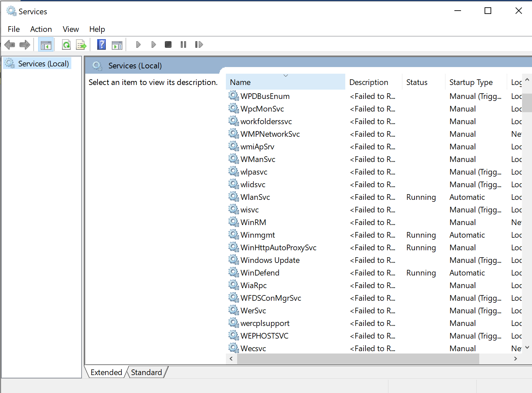The height and width of the screenshot is (393, 532).
Task: Select the wisvc service gear icon
Action: 234,209
